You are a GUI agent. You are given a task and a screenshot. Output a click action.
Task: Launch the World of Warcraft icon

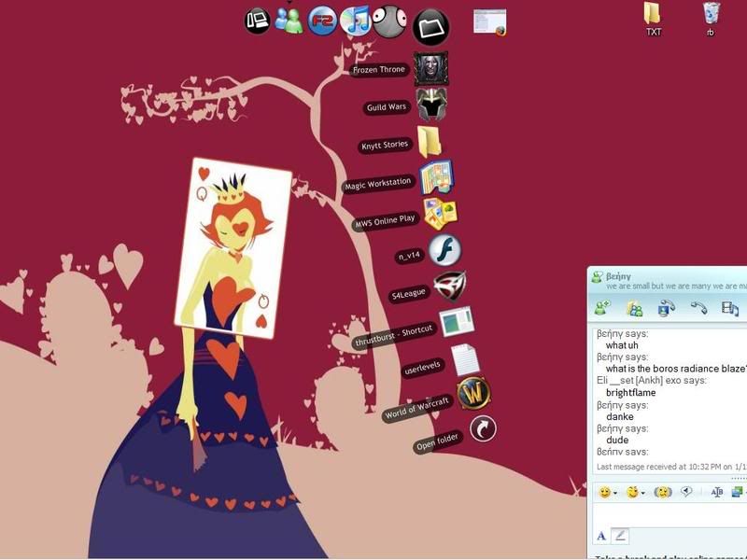474,394
